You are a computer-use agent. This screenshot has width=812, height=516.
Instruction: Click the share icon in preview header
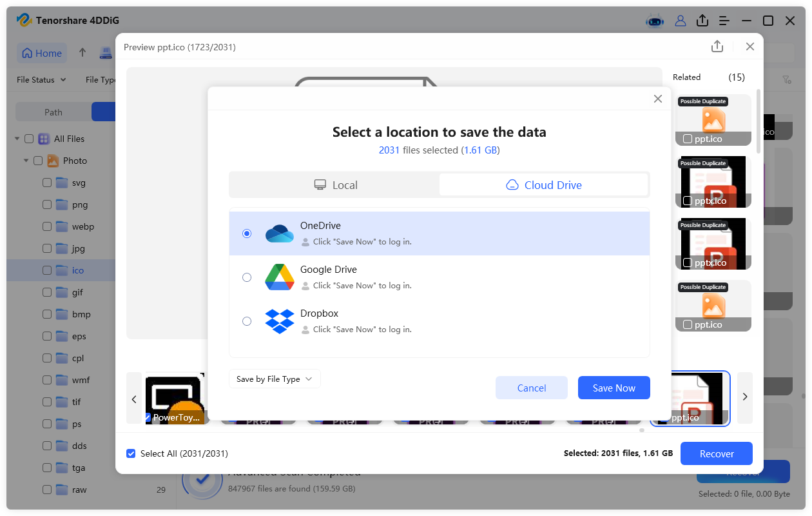click(x=717, y=46)
